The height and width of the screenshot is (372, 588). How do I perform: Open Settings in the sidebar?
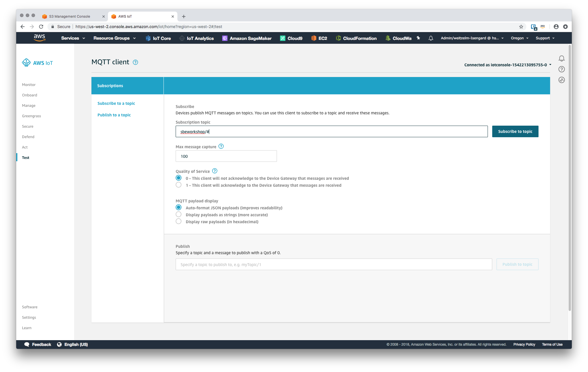tap(29, 317)
